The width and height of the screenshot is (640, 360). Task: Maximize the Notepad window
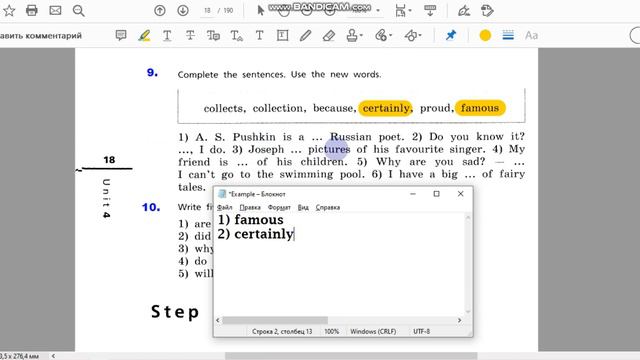[436, 194]
